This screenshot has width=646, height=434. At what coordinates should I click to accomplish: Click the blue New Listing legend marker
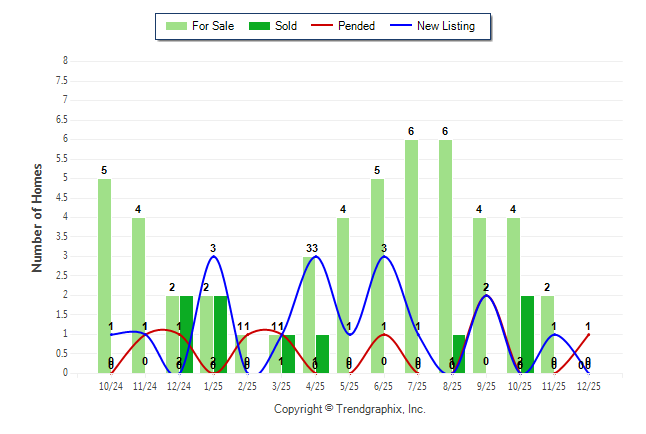coord(403,26)
